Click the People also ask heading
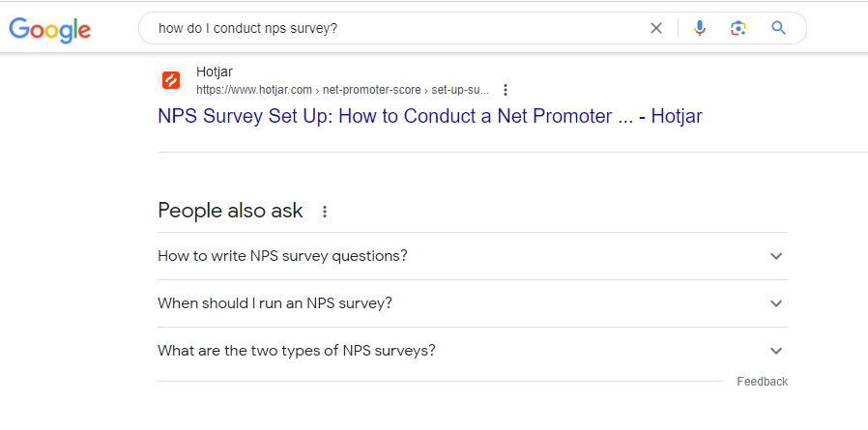868x430 pixels. click(230, 211)
